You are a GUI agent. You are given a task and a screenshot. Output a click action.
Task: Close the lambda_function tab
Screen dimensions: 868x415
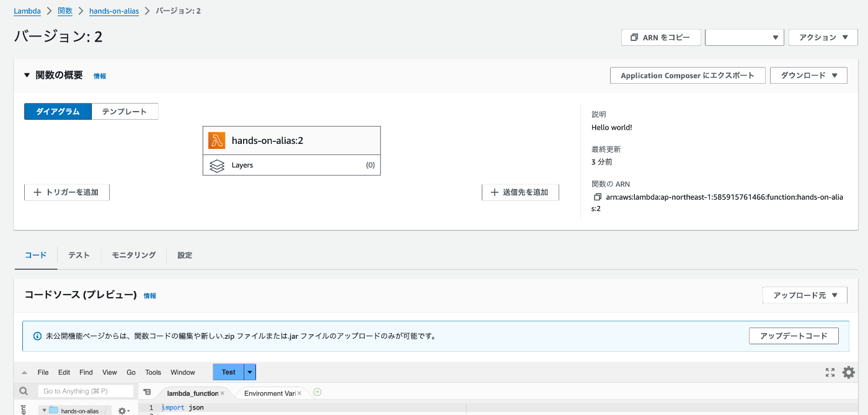click(x=223, y=393)
